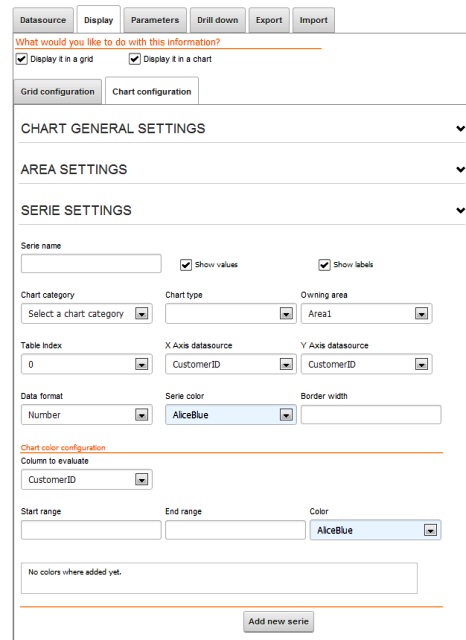Screen dimensions: 466x640
Task: Toggle the Show values checkbox
Action: (x=186, y=265)
